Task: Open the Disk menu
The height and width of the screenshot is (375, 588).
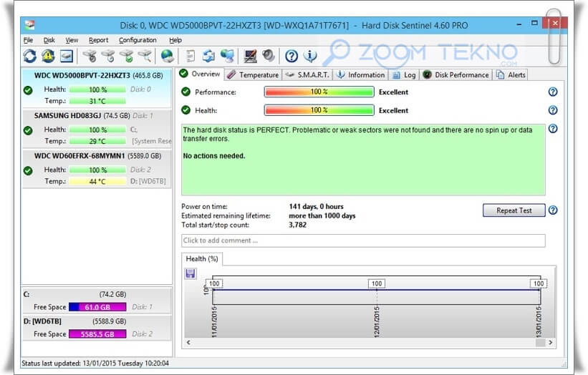Action: pyautogui.click(x=49, y=40)
